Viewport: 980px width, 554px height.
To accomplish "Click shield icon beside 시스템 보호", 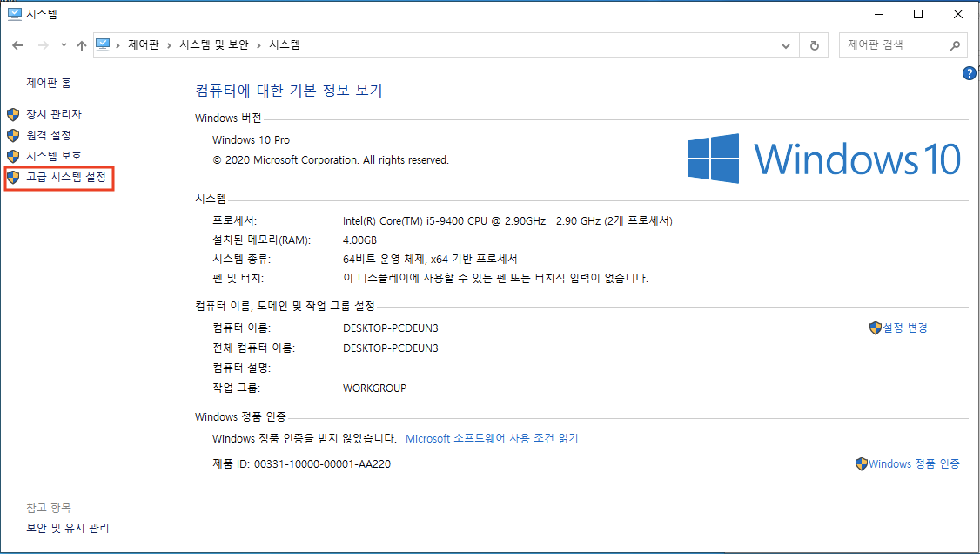I will (13, 156).
